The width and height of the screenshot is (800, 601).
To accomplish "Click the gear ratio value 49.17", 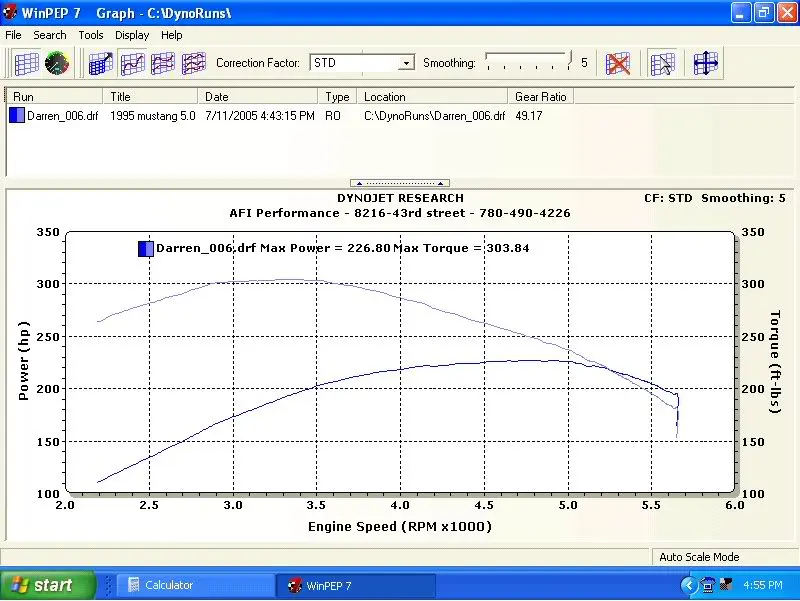I will tap(529, 116).
